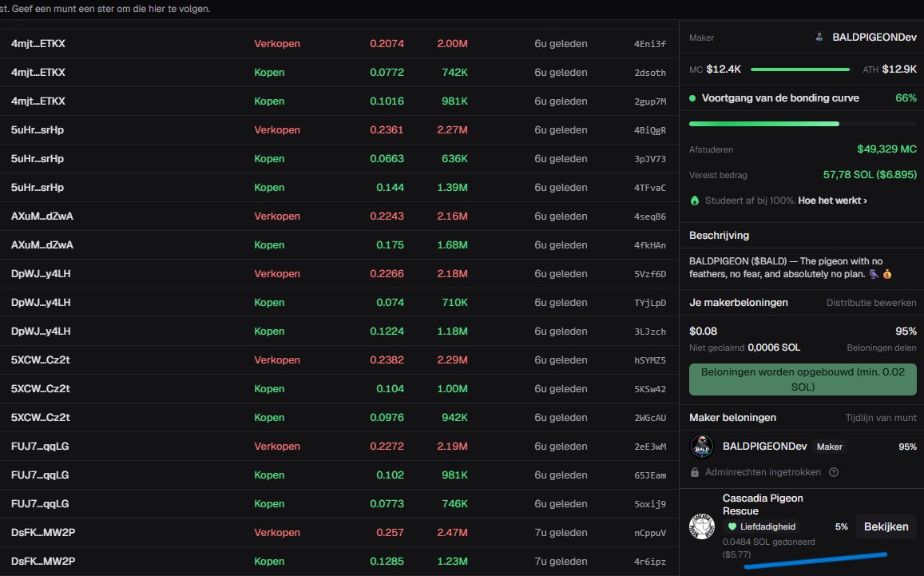Image resolution: width=924 pixels, height=576 pixels.
Task: Click the amount 0.1016 in the trades table
Action: click(x=387, y=101)
